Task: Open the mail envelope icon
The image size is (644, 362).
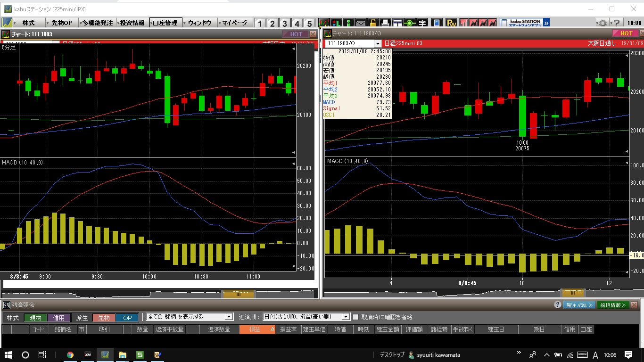Action: [x=361, y=23]
